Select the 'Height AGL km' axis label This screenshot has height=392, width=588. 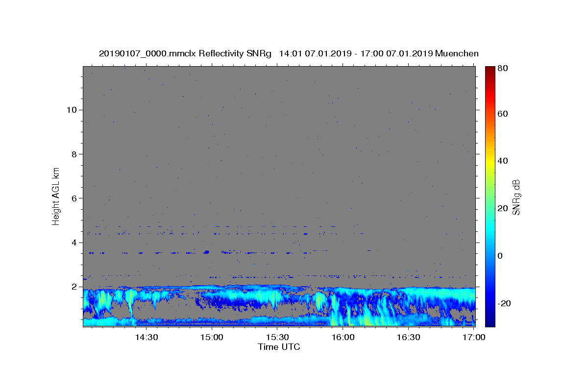click(56, 196)
